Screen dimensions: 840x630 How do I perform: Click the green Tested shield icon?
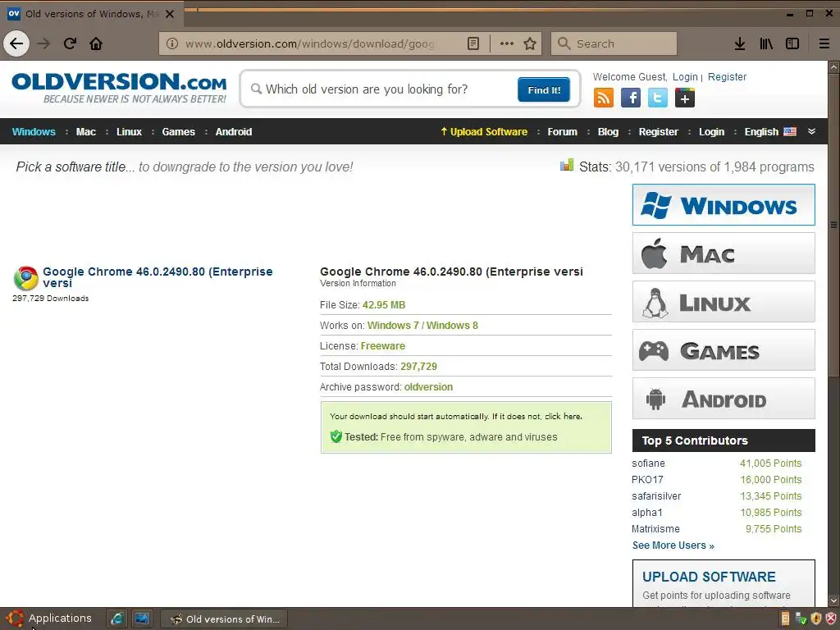point(336,436)
